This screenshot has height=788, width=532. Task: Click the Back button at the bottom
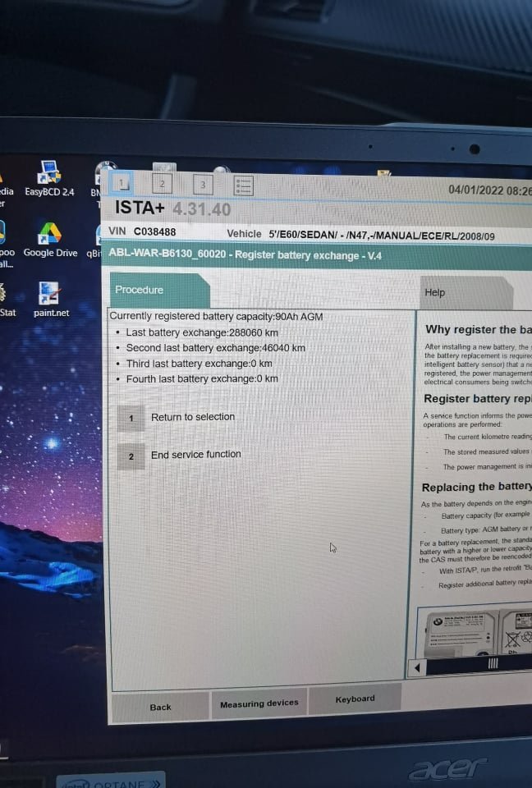pyautogui.click(x=161, y=707)
